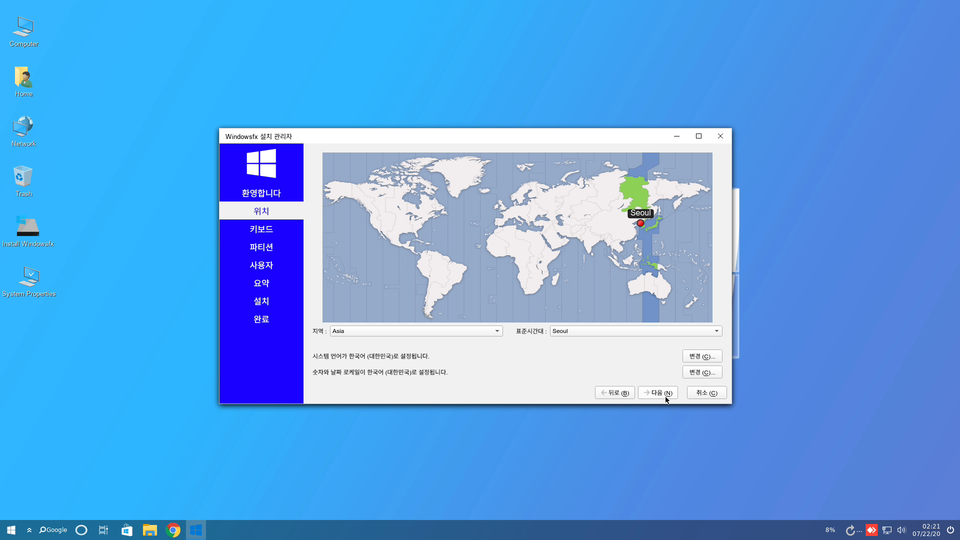Open the Start menu Windows logo

pos(11,530)
